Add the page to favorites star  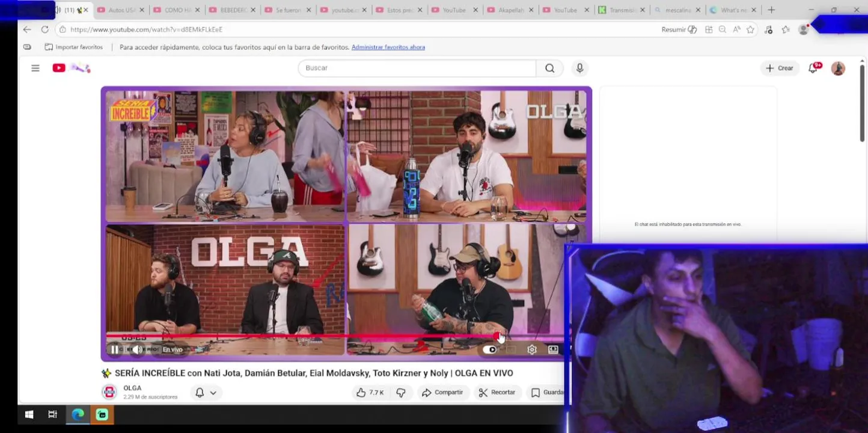[750, 29]
